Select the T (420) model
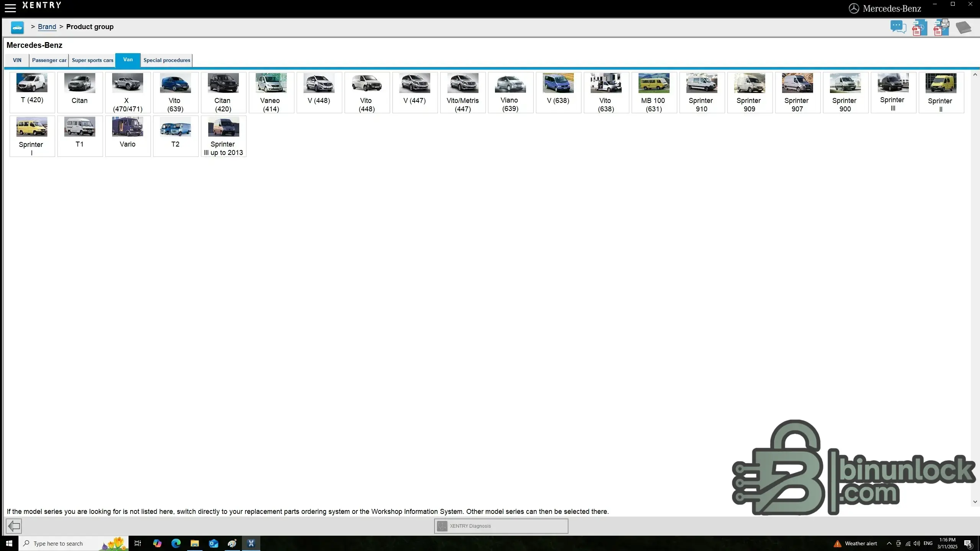Image resolution: width=980 pixels, height=551 pixels. pos(32,93)
